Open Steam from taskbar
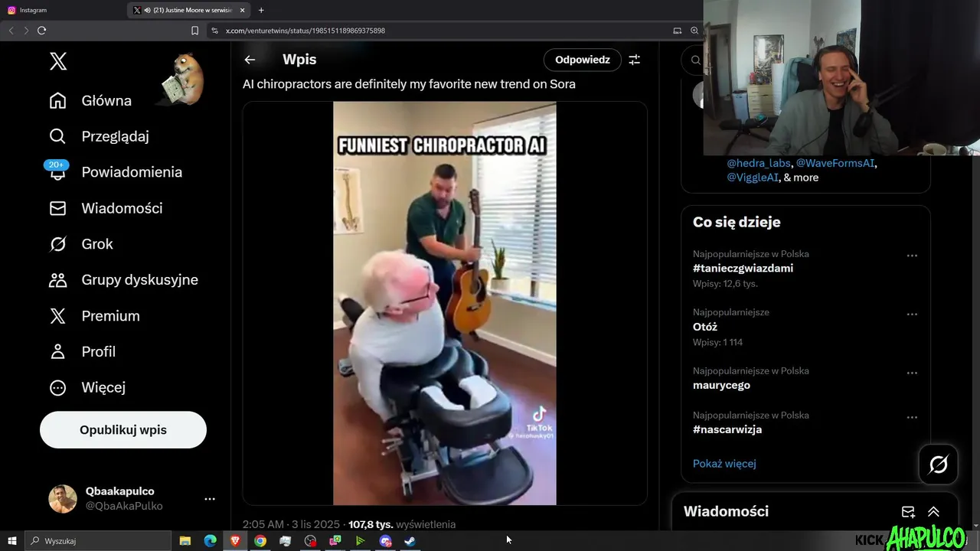 click(410, 541)
